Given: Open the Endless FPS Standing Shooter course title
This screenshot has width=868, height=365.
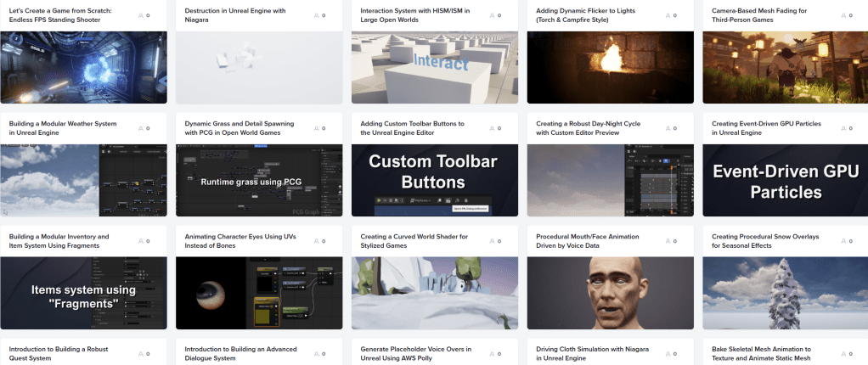Looking at the screenshot, I should (60, 14).
